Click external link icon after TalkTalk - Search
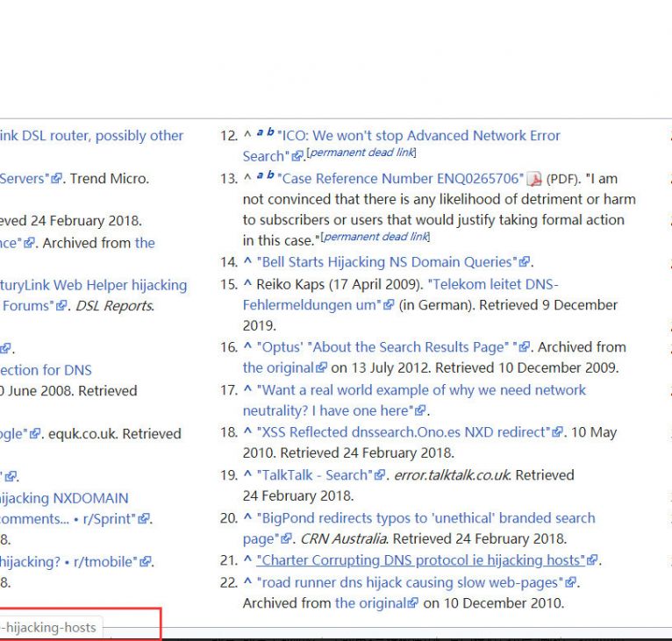 [x=380, y=475]
